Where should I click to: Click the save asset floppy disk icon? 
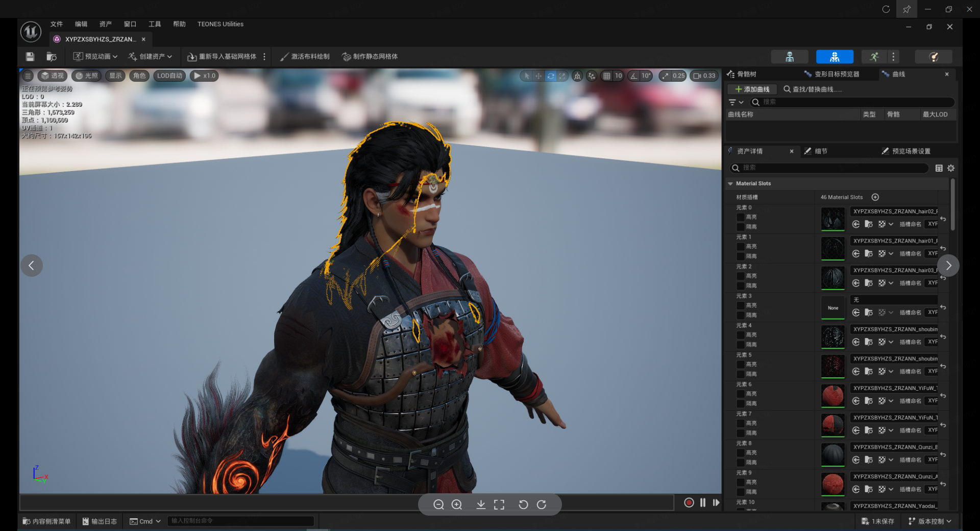coord(30,57)
